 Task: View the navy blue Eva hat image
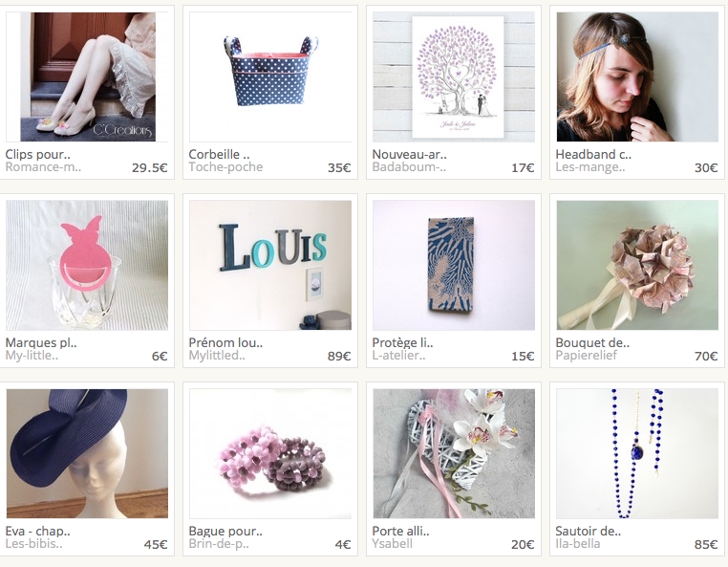87,453
